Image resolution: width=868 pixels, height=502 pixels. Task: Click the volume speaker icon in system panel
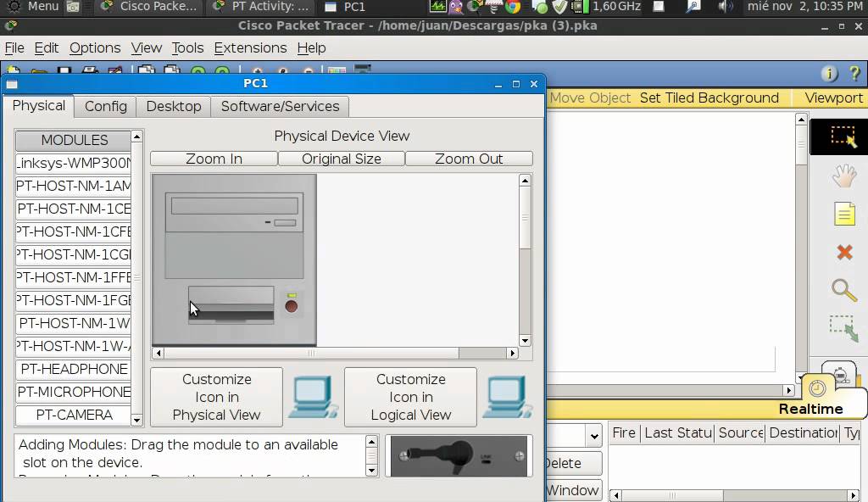pyautogui.click(x=725, y=7)
